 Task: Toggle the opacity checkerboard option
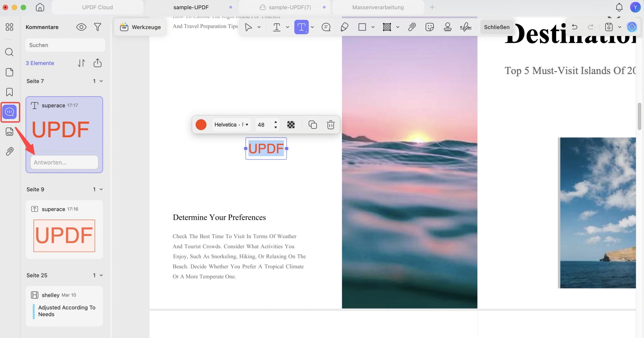[291, 125]
